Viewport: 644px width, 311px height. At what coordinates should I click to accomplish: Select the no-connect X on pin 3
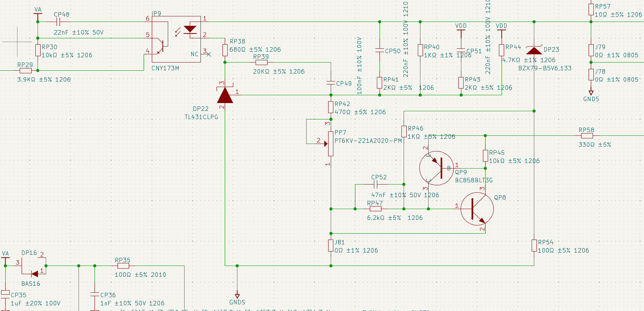tap(208, 54)
